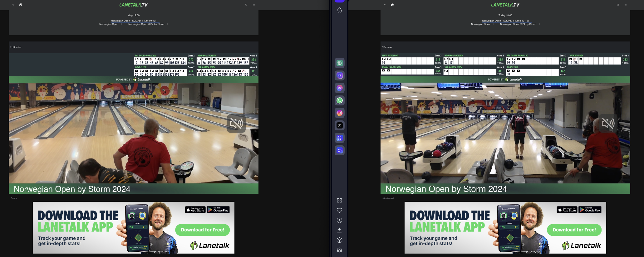Open the tab grid (workspaces) sidebar icon
Viewport: 644px width, 257px height.
tap(340, 200)
